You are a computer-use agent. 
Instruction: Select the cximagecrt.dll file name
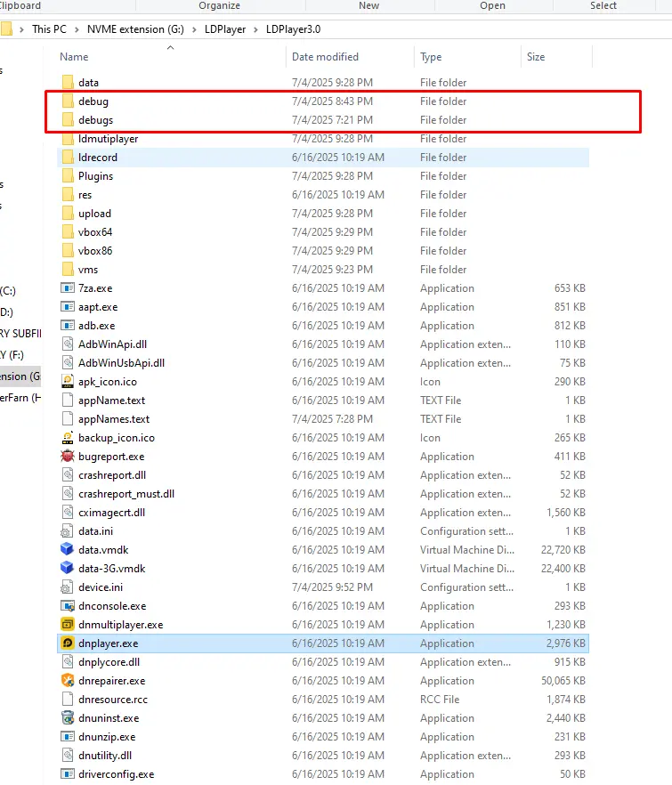click(x=111, y=512)
